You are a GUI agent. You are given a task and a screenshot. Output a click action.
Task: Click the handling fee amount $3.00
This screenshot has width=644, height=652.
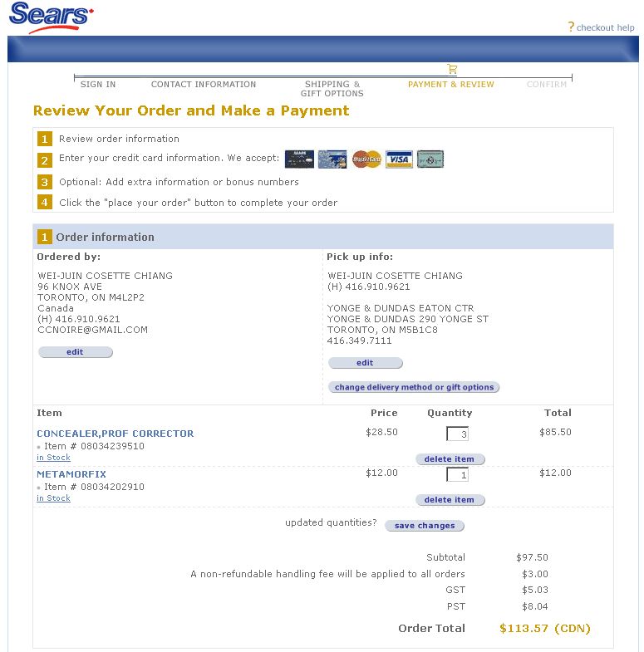[x=535, y=574]
